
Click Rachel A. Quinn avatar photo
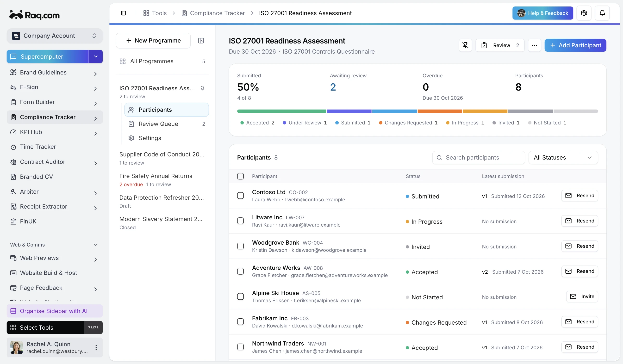pyautogui.click(x=17, y=347)
